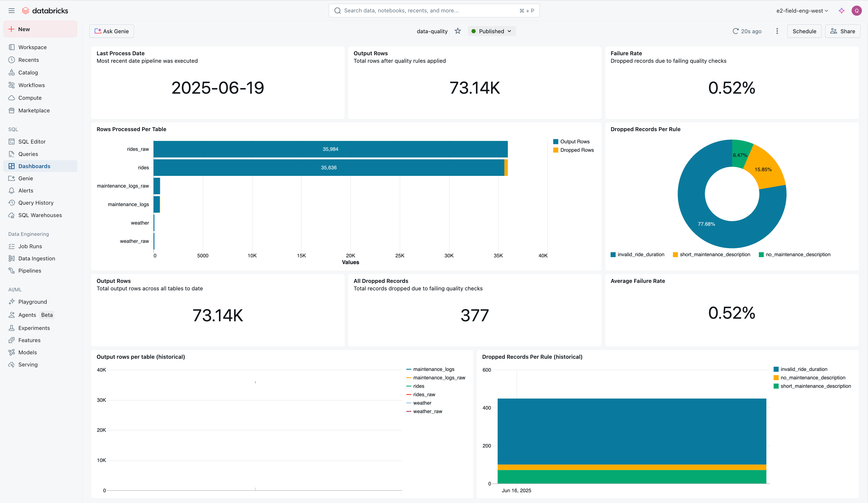Open Data Ingestion icon
Viewport: 868px width, 503px height.
[x=12, y=259]
